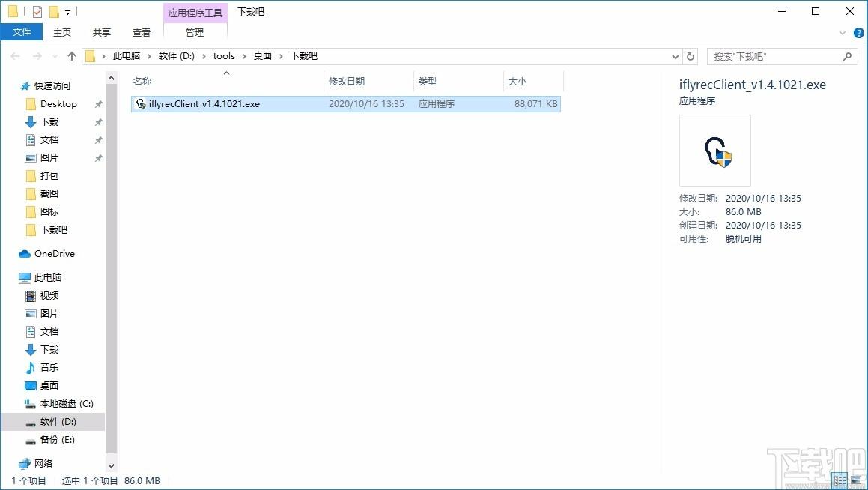Switch to the 主页 ribbon tab
The height and width of the screenshot is (490, 868).
(x=62, y=33)
